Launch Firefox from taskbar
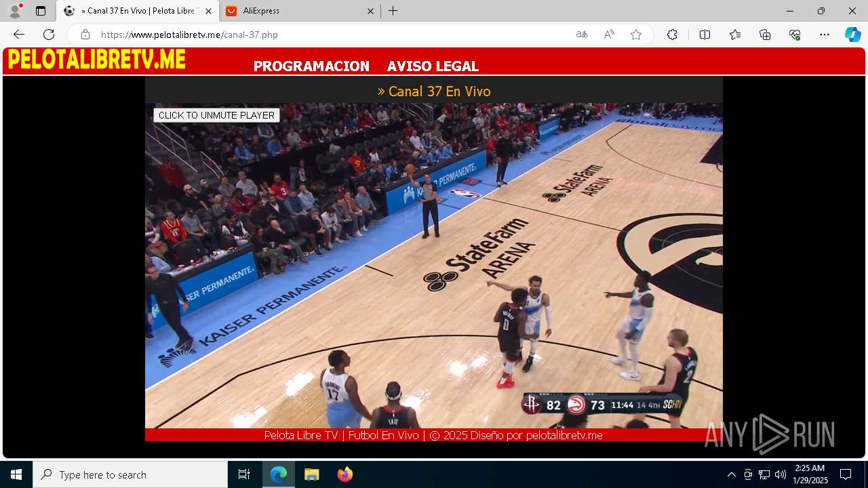 tap(344, 474)
